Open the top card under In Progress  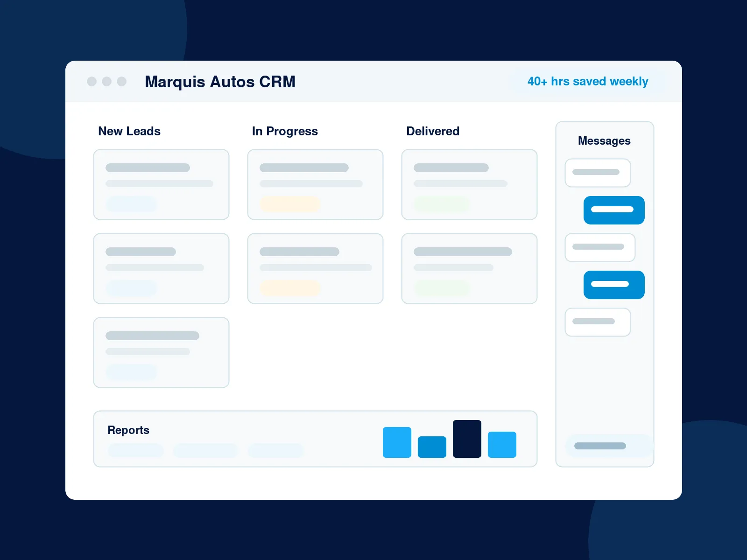point(315,184)
